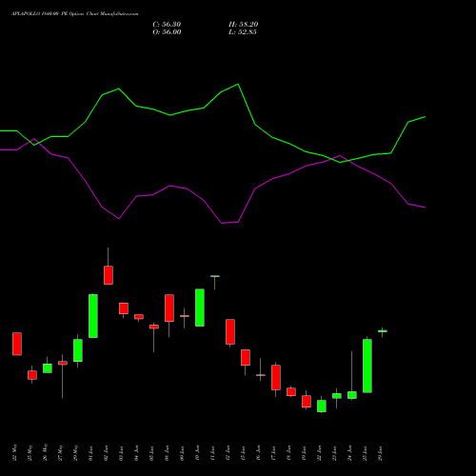Click the magenta indicator line trough near 02 Jun
The image size is (476, 476).
pyautogui.click(x=119, y=218)
